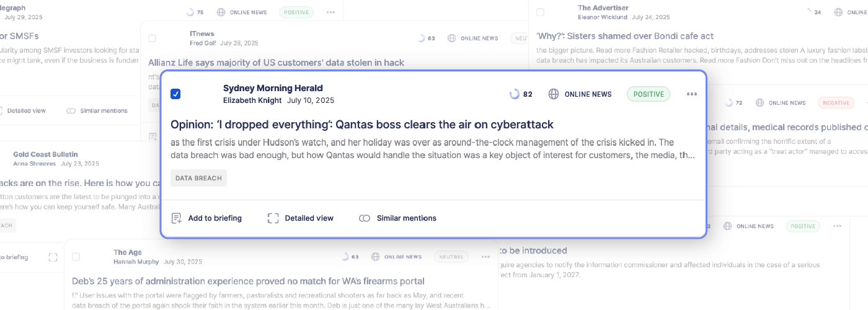Image resolution: width=868 pixels, height=310 pixels.
Task: Select the ITnews article checkbox
Action: pyautogui.click(x=153, y=38)
